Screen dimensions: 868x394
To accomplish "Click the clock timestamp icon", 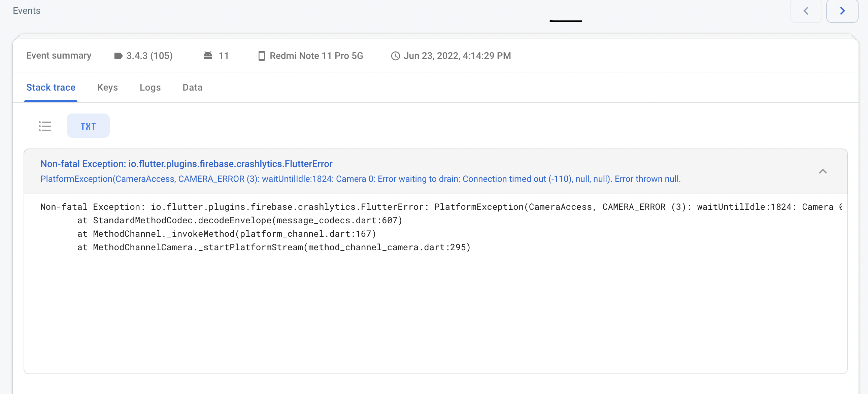I will [395, 56].
